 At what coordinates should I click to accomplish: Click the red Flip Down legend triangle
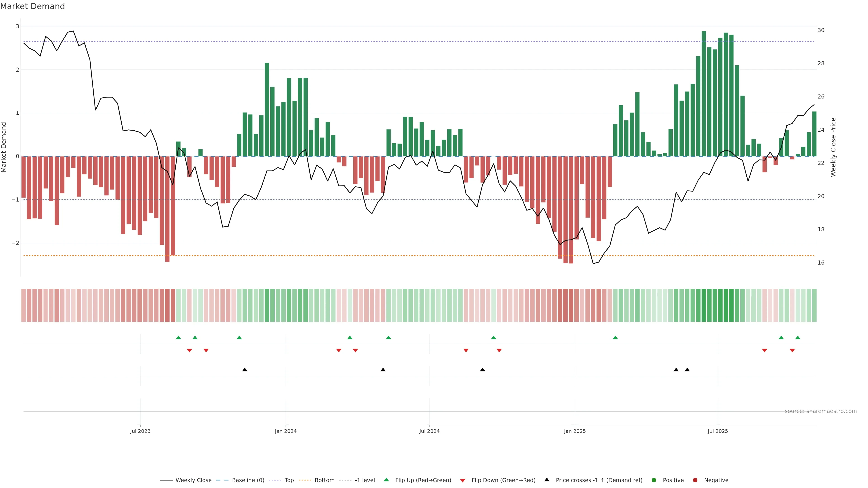(x=463, y=481)
